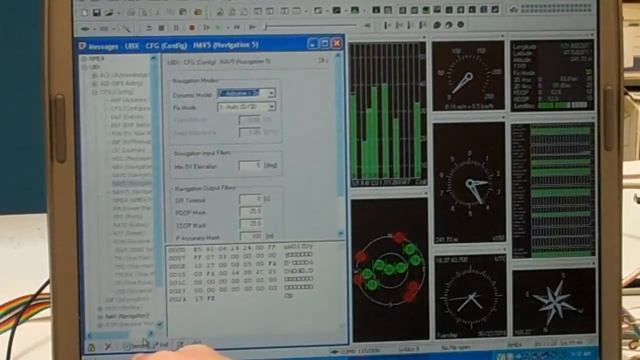Click the Open folder toolbar icon
The image size is (640, 360).
tap(109, 12)
